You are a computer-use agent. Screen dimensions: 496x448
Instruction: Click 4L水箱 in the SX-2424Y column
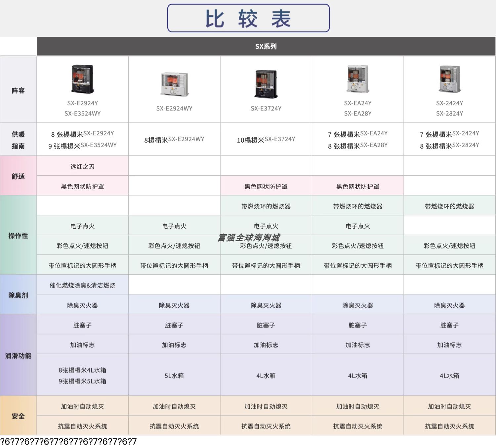[449, 376]
